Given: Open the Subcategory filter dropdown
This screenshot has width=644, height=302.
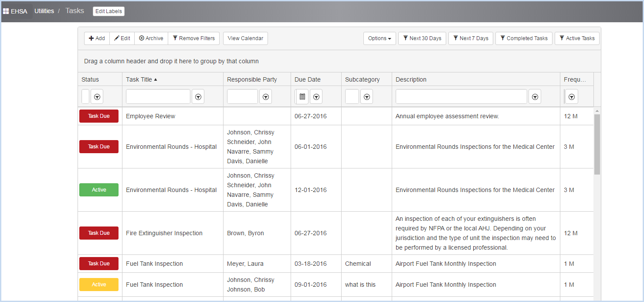Looking at the screenshot, I should 366,96.
